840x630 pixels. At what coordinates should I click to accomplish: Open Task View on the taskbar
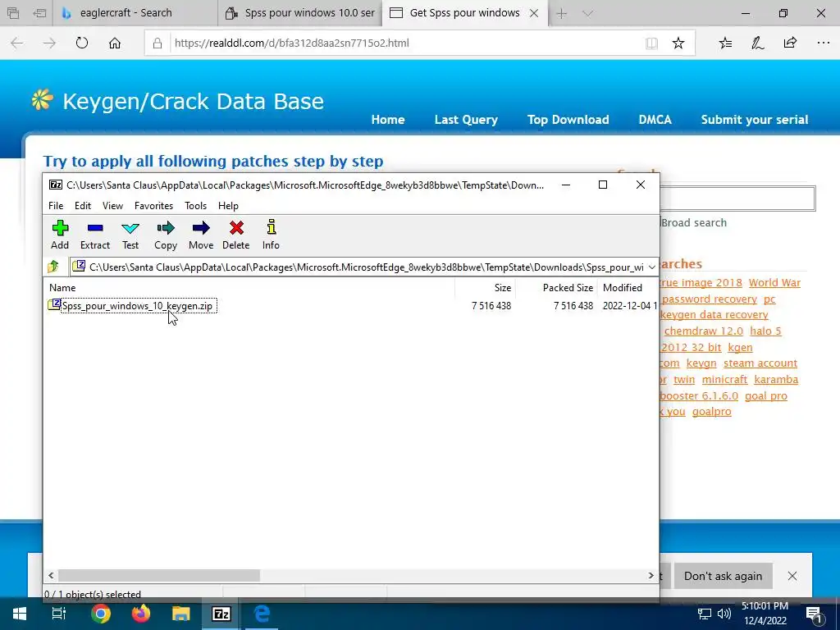point(58,614)
